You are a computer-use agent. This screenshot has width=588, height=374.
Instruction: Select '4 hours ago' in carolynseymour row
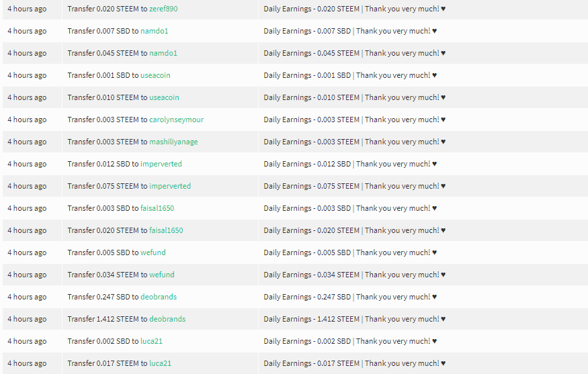click(27, 119)
